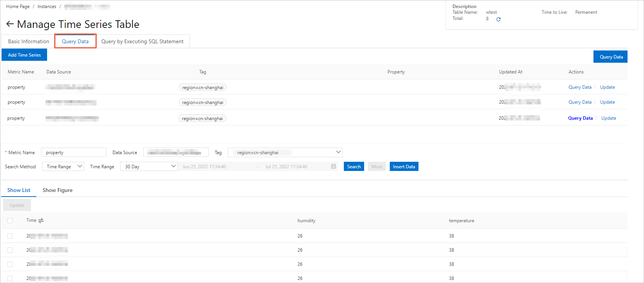Expand the Tag dropdown showing region=cn-shanghai
Image resolution: width=644 pixels, height=283 pixels.
[x=285, y=152]
